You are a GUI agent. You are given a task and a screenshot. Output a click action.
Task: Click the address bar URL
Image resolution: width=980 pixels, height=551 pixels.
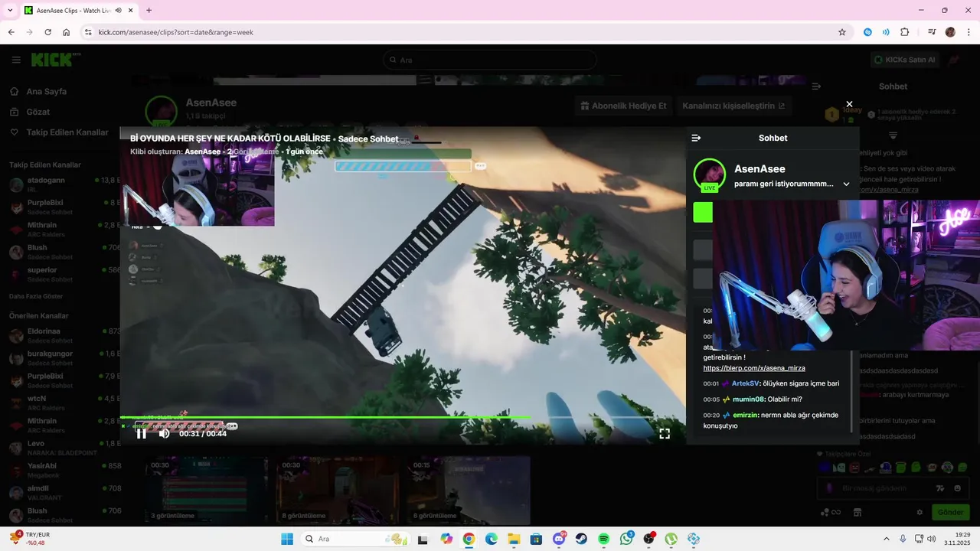click(x=175, y=32)
